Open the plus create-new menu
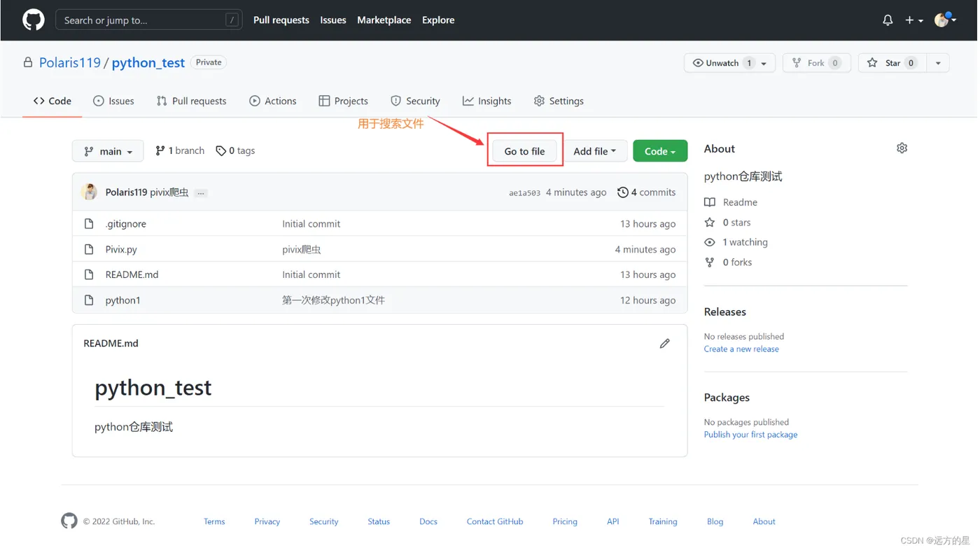The image size is (980, 548). (916, 20)
